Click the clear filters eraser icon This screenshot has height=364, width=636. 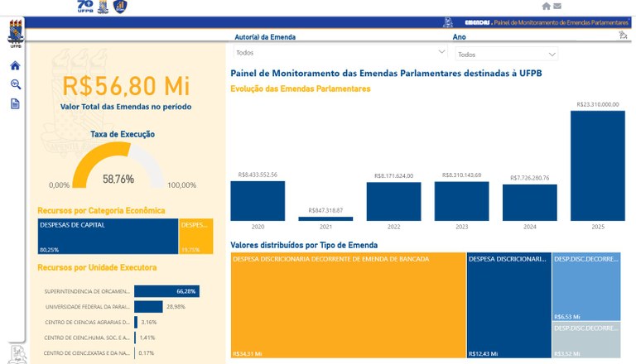click(622, 35)
